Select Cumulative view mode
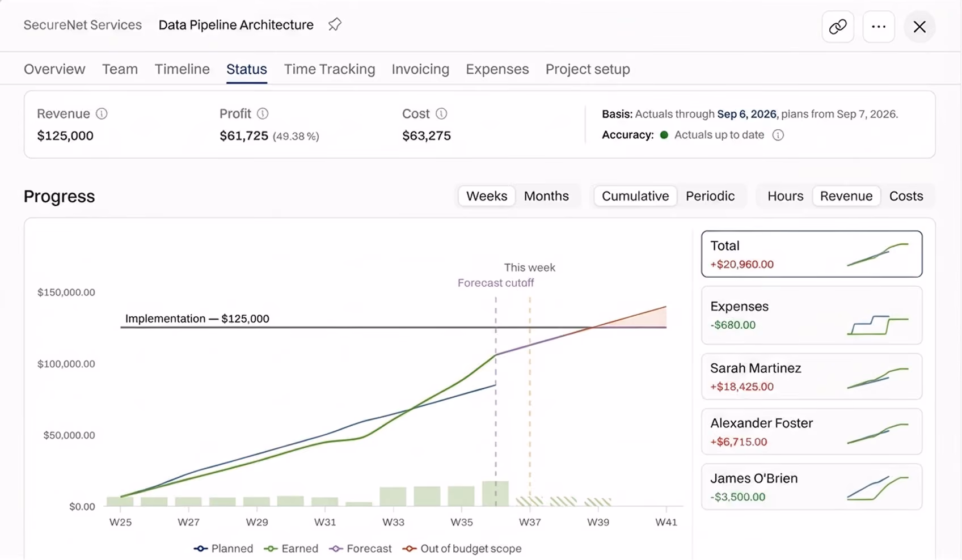962x560 pixels. click(635, 196)
